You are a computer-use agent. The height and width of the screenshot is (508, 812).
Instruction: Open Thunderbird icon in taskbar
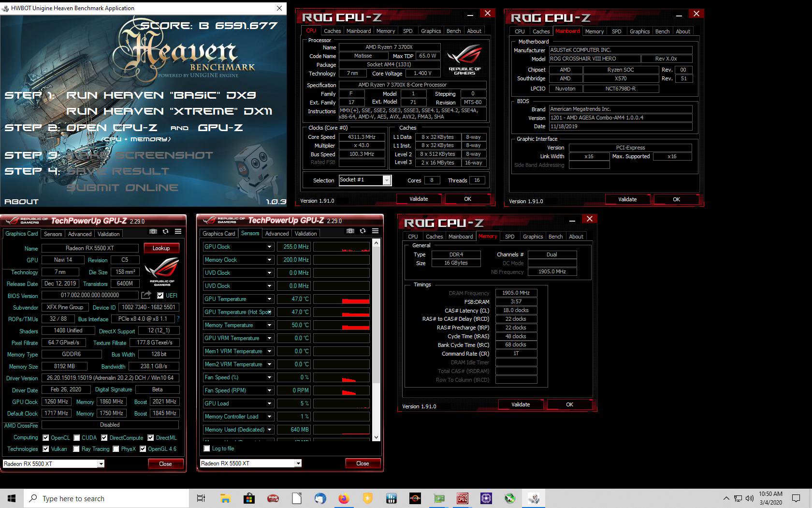(320, 498)
